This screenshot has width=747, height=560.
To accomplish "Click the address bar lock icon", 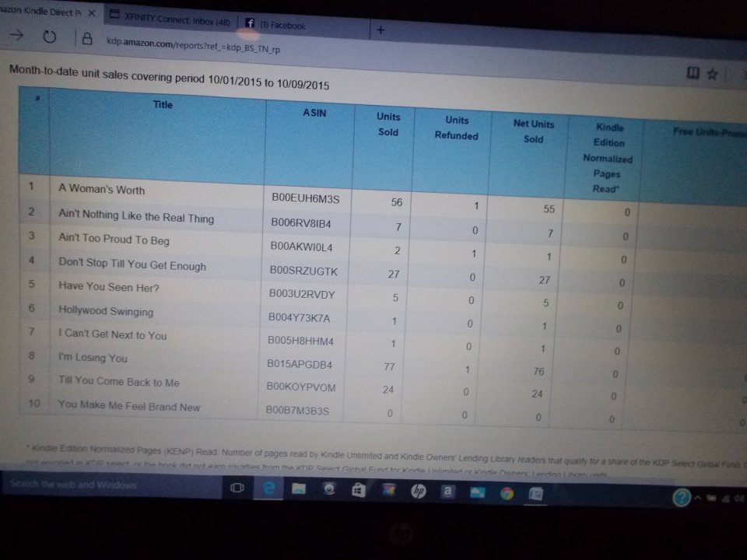I will (87, 39).
